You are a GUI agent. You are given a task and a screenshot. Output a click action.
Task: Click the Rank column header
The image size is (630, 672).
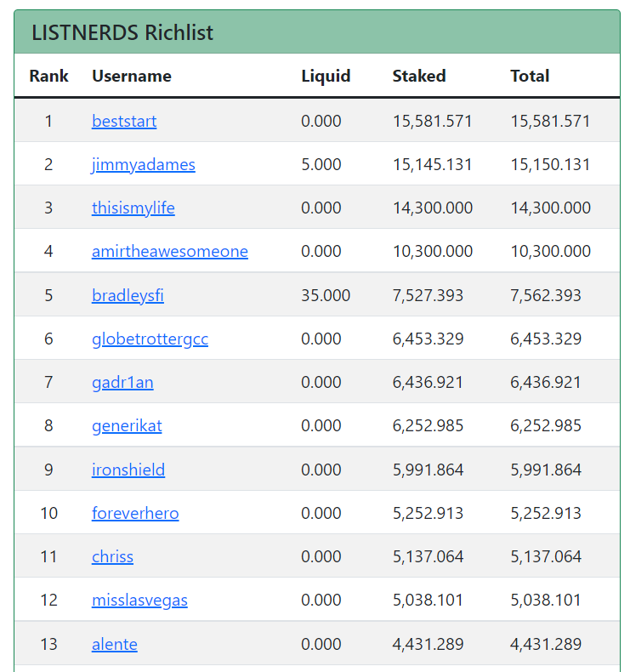point(48,76)
